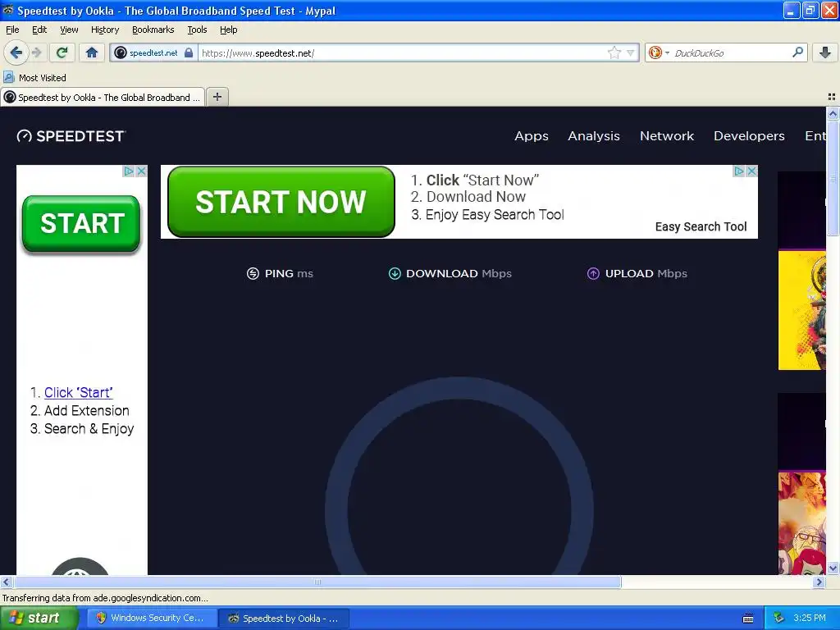Click the 3:25 PM clock
Image resolution: width=840 pixels, height=630 pixels.
click(x=810, y=619)
